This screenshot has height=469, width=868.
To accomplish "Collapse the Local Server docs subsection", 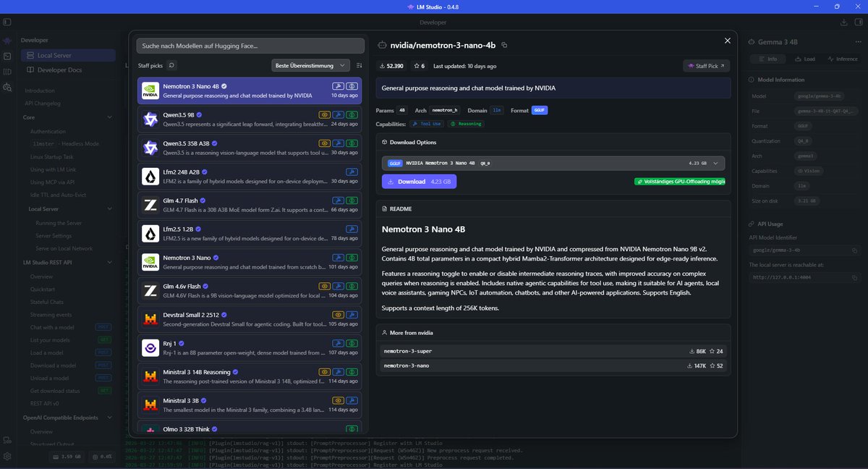I will (x=110, y=209).
